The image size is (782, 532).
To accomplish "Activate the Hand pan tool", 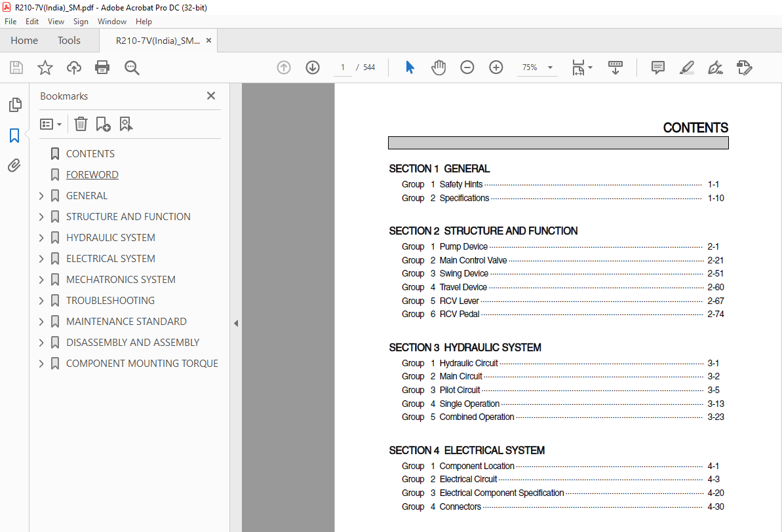I will tap(439, 67).
